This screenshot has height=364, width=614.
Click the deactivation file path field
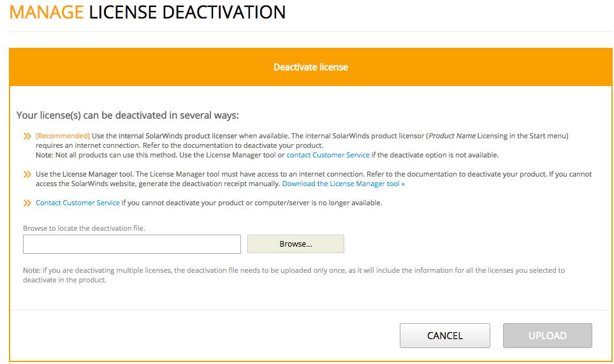click(132, 244)
